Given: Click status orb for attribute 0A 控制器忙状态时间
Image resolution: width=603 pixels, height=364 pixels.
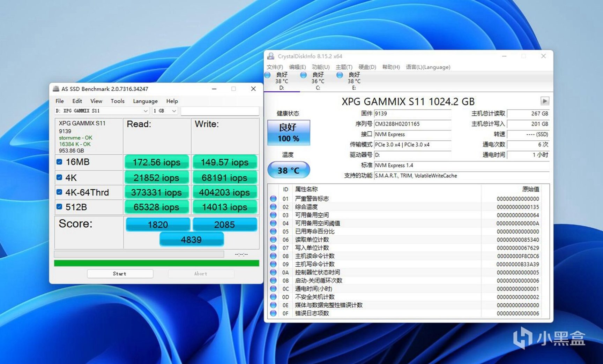Looking at the screenshot, I should (x=273, y=272).
